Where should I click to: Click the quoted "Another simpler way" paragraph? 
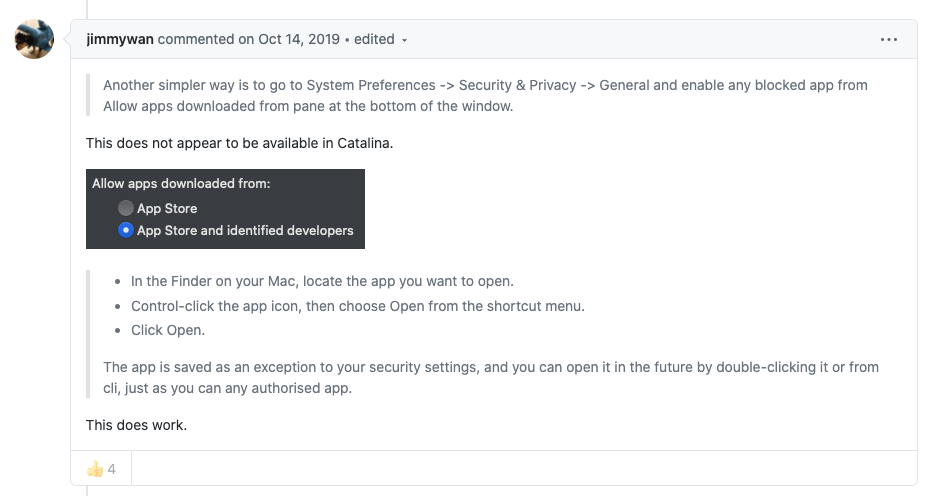pos(485,95)
